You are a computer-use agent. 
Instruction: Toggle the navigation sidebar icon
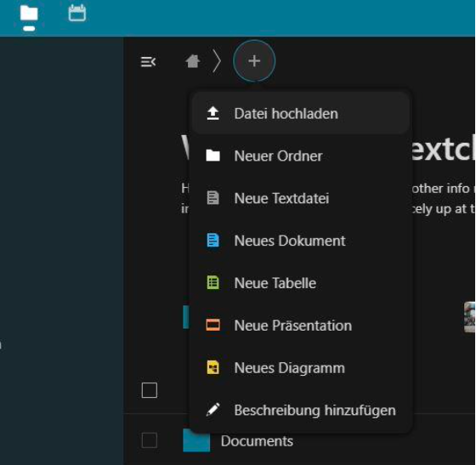coord(149,62)
